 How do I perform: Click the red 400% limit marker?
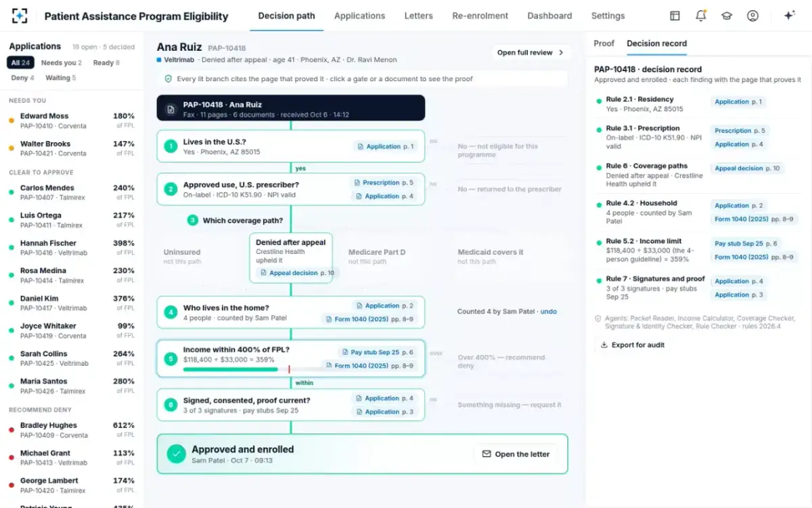289,370
